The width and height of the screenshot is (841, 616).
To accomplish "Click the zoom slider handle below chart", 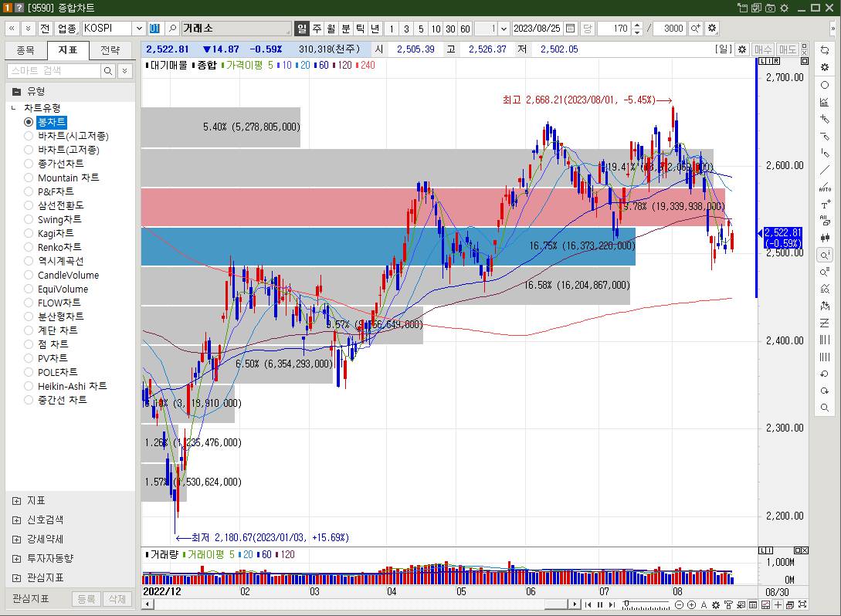I will coord(626,604).
